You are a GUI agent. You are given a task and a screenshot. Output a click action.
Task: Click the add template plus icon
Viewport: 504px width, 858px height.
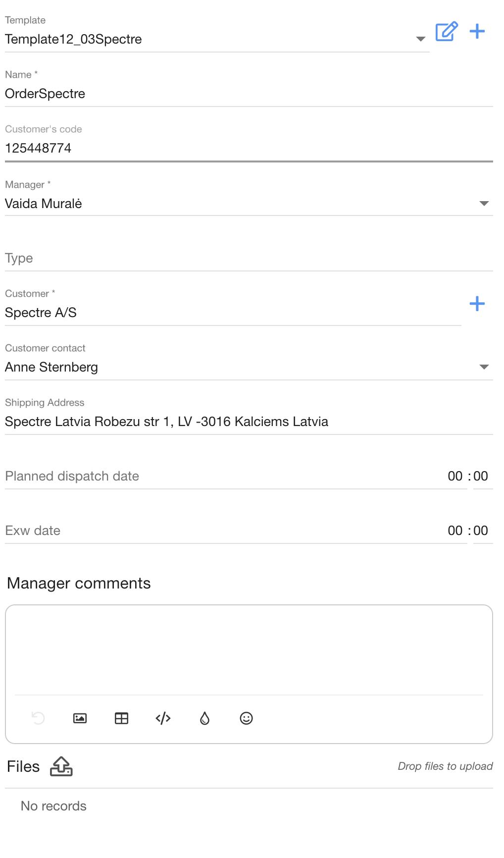tap(477, 31)
